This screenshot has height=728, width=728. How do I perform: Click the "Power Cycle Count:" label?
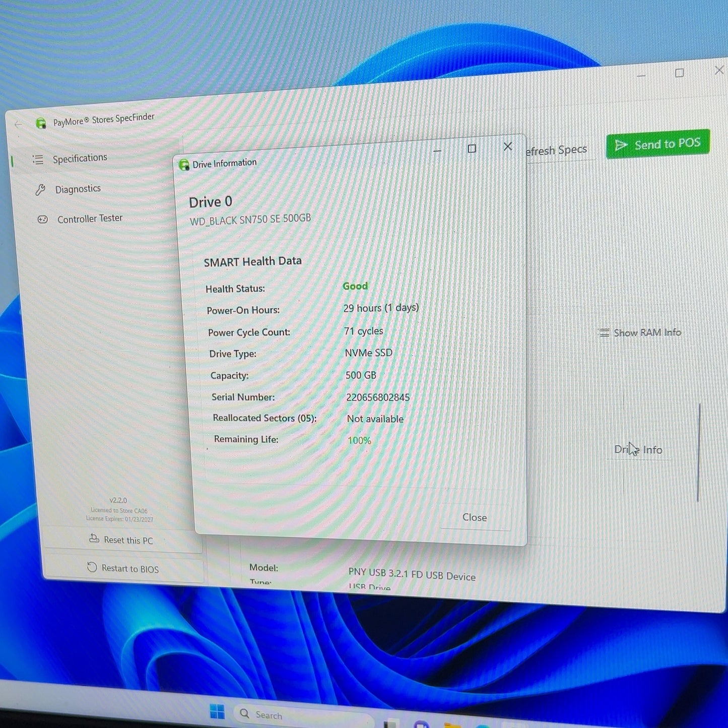249,333
